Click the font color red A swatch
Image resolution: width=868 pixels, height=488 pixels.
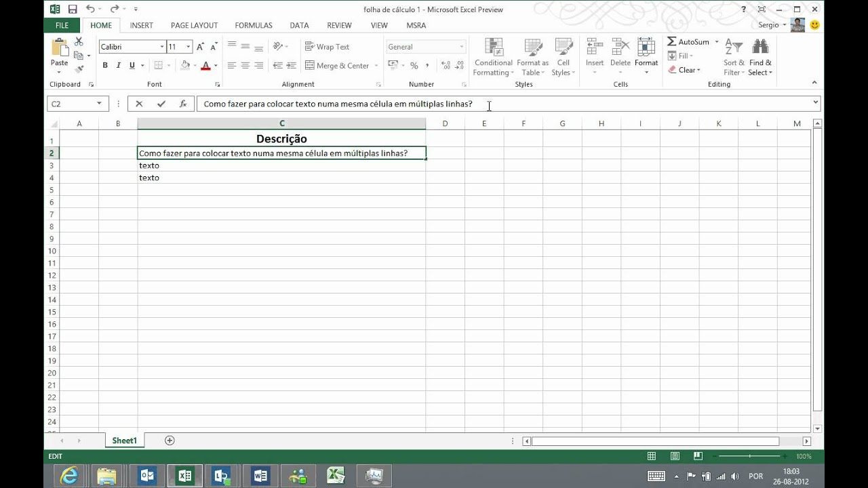pos(206,66)
